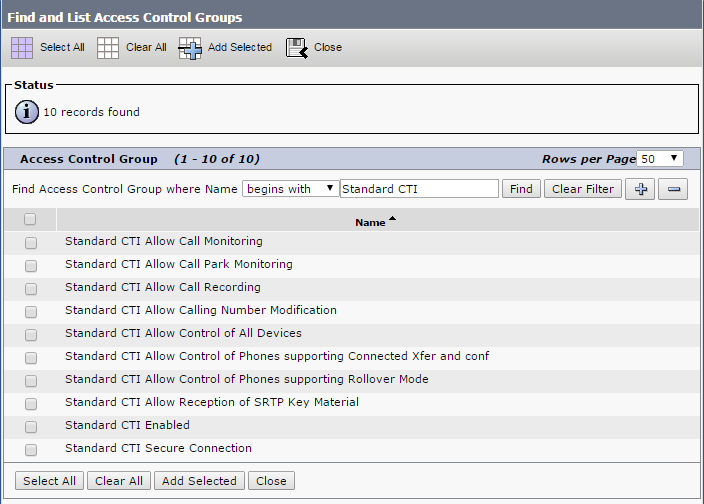Click the search text field containing Standard CTI
The width and height of the screenshot is (704, 504).
click(x=419, y=189)
